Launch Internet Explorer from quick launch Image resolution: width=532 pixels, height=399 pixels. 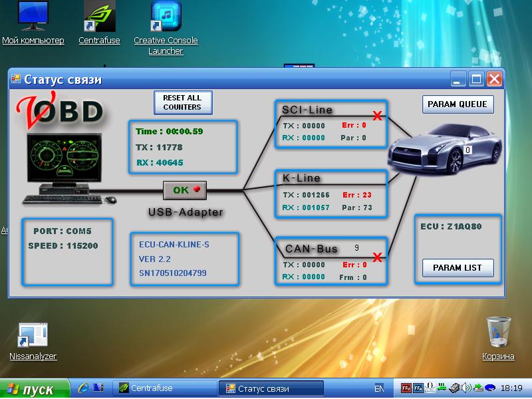click(84, 388)
